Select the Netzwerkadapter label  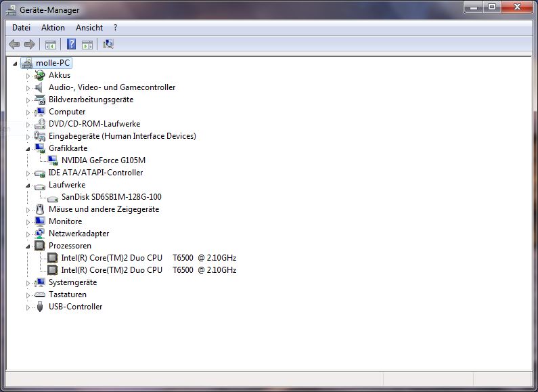pos(79,234)
